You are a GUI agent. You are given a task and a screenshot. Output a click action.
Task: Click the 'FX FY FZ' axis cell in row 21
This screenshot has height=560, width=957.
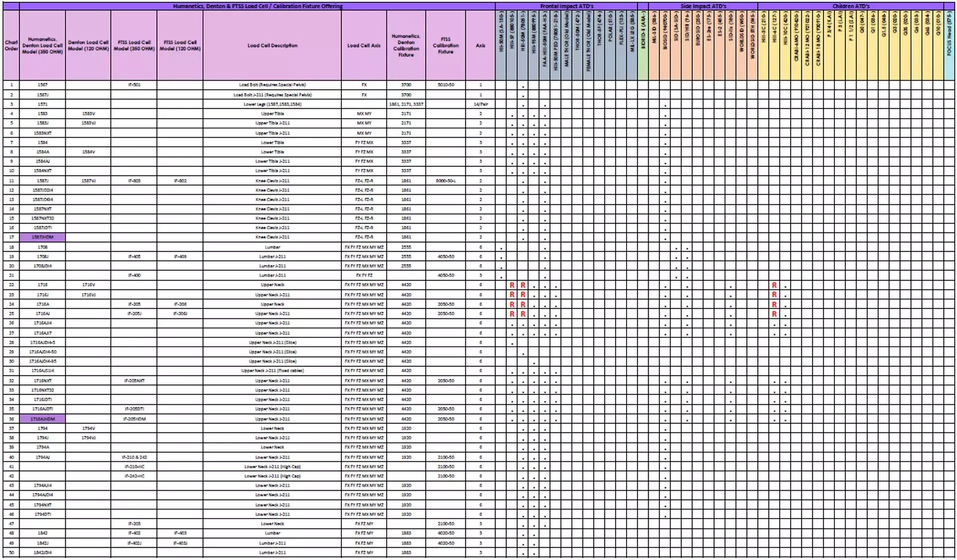tap(364, 275)
